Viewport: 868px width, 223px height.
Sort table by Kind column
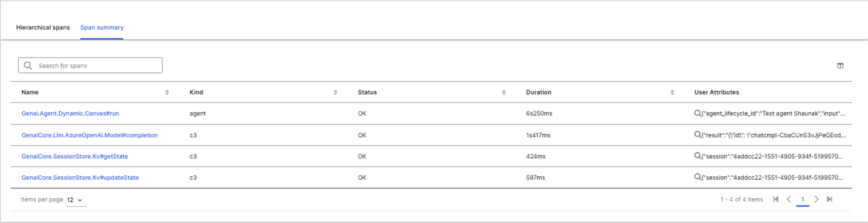click(335, 93)
